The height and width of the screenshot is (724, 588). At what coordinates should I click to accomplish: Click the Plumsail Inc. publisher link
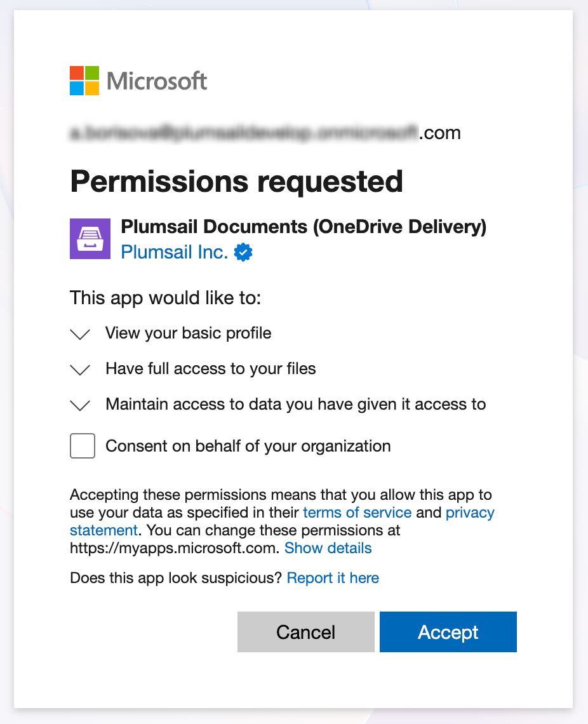tap(174, 252)
